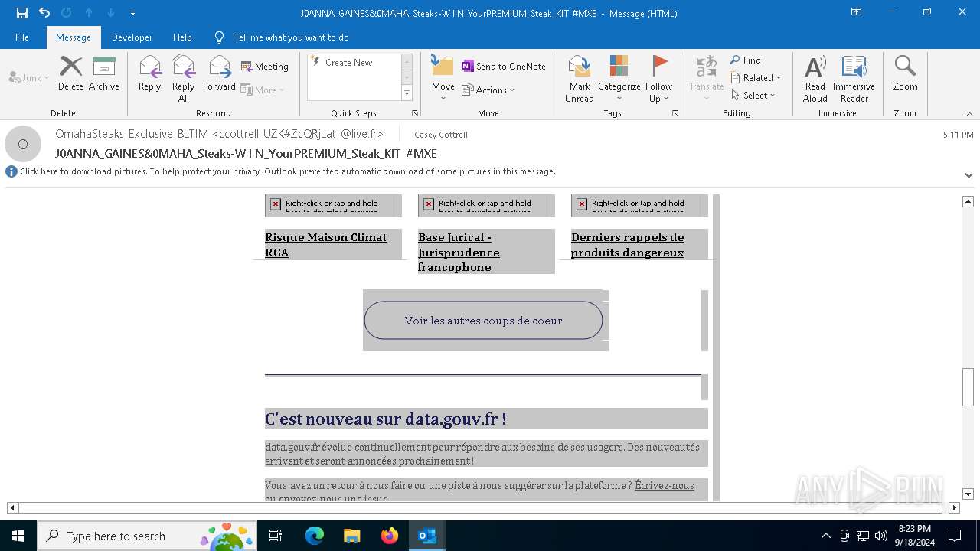The height and width of the screenshot is (551, 980).
Task: Open the File tab
Action: (22, 37)
